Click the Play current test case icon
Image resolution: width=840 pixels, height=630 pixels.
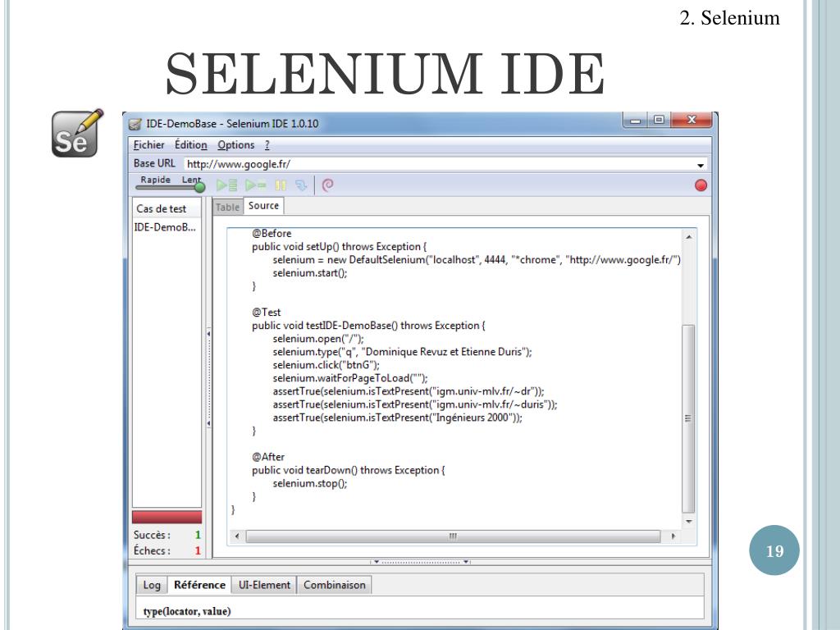tap(256, 185)
